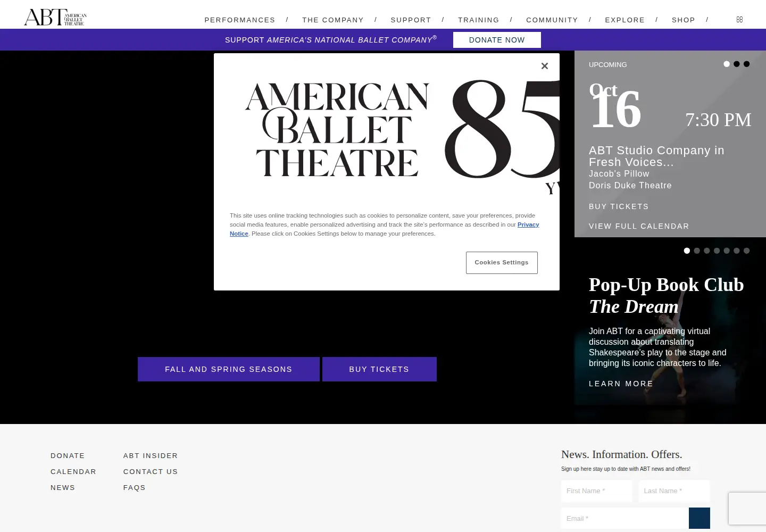The image size is (766, 532).
Task: Open the ABT Insider footer link
Action: [151, 456]
